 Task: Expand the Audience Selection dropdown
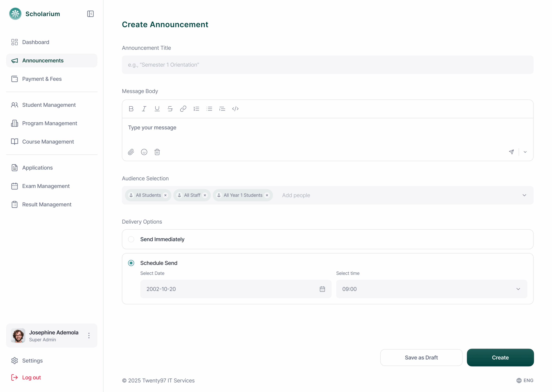click(x=524, y=195)
